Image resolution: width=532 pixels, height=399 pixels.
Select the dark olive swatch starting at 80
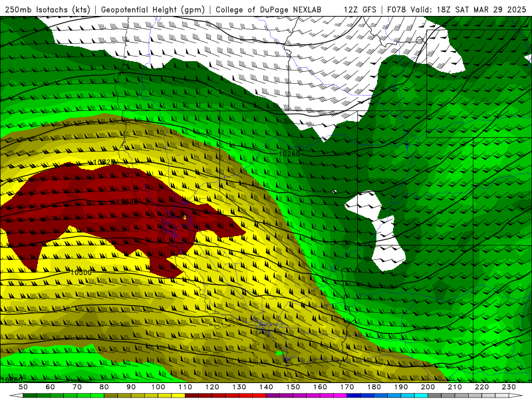tap(110, 396)
